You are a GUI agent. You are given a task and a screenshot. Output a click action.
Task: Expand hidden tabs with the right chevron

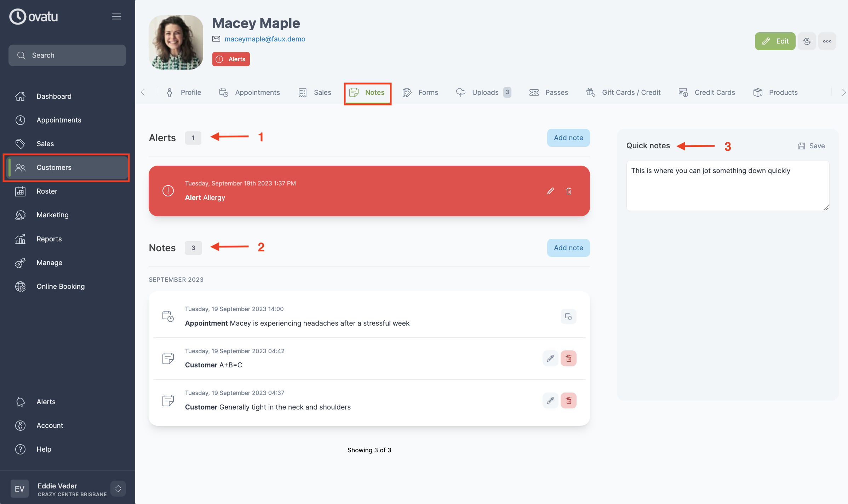pos(843,92)
